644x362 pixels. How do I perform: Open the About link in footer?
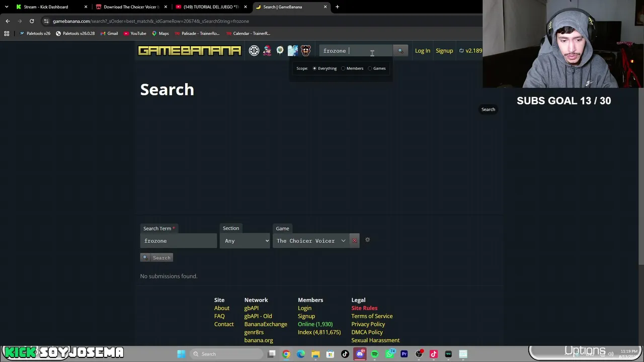(222, 308)
